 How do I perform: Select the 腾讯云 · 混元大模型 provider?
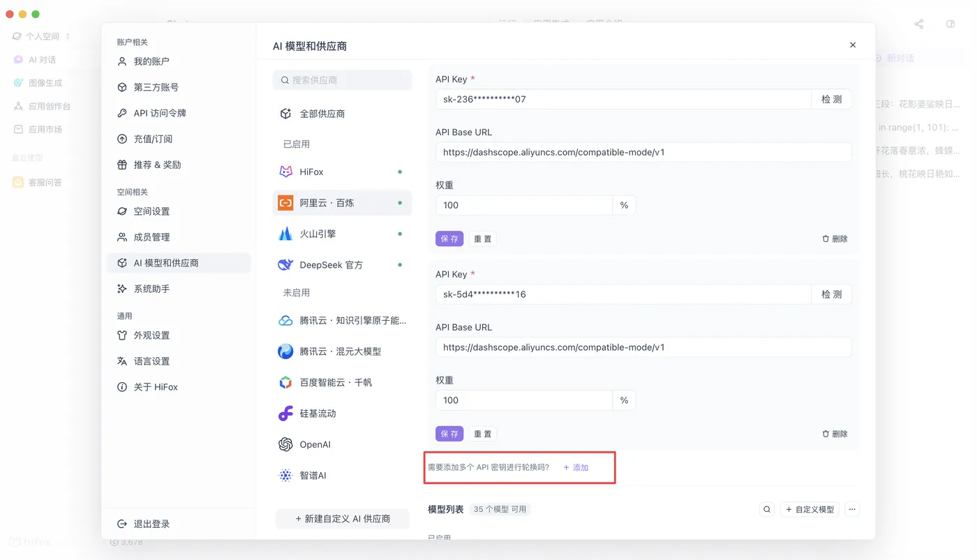point(342,351)
